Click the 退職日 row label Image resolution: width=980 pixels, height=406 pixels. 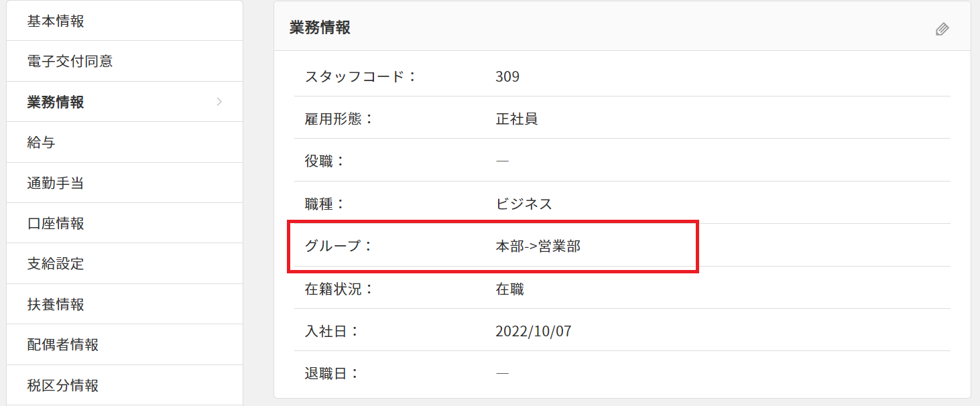click(332, 373)
